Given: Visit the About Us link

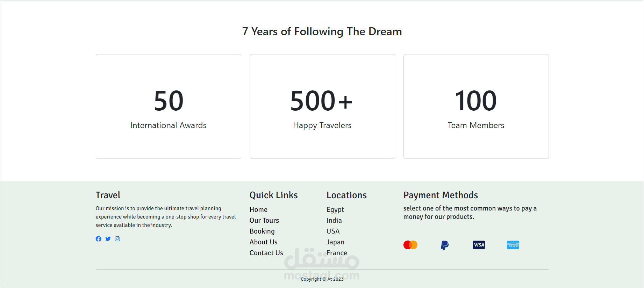Looking at the screenshot, I should (x=263, y=242).
